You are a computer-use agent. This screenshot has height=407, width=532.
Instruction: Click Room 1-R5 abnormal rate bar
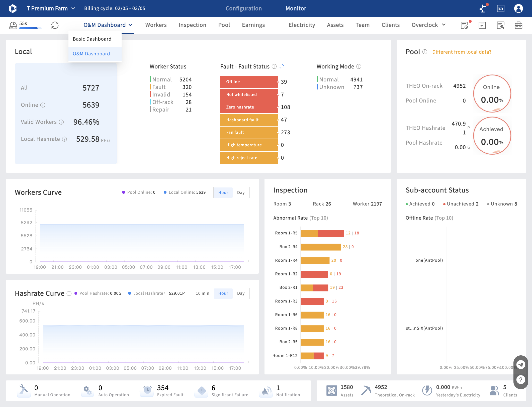coord(322,233)
